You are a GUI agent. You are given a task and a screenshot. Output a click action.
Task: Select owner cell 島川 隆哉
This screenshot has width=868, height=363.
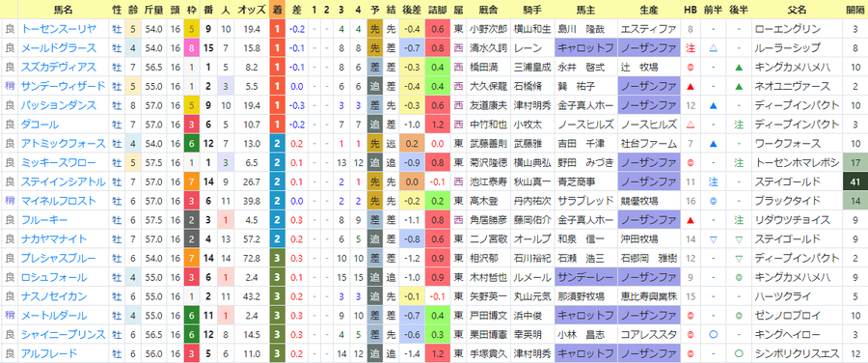[x=582, y=29]
